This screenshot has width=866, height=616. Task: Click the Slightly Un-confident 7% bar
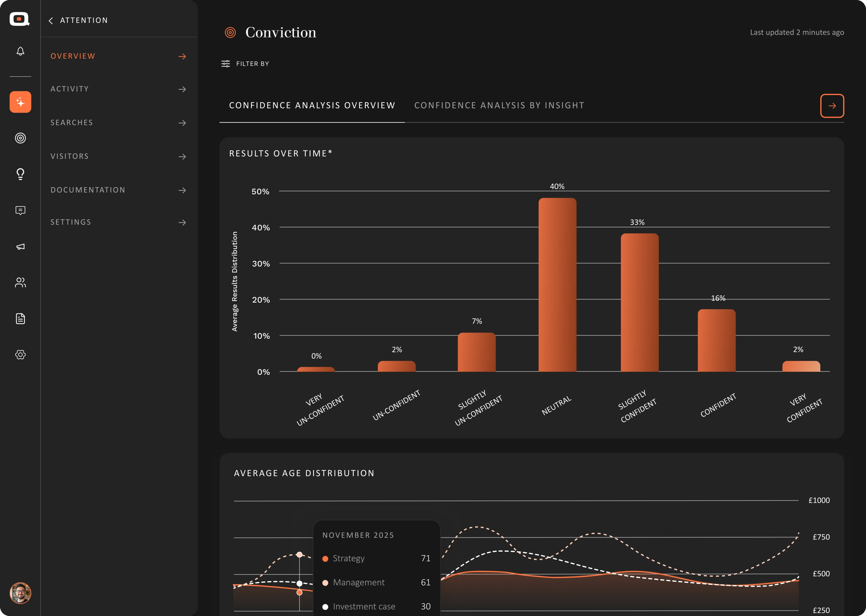point(477,352)
